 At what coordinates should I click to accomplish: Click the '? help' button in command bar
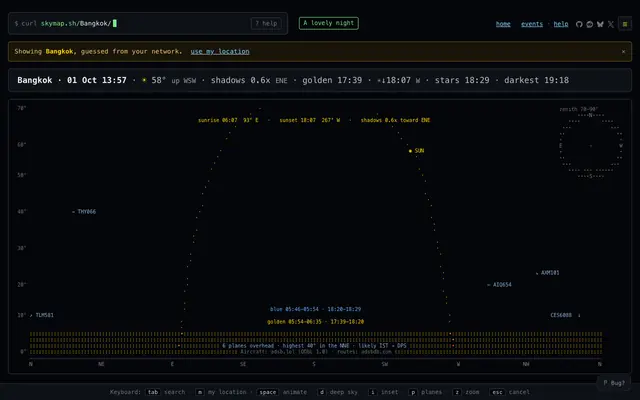pyautogui.click(x=266, y=23)
